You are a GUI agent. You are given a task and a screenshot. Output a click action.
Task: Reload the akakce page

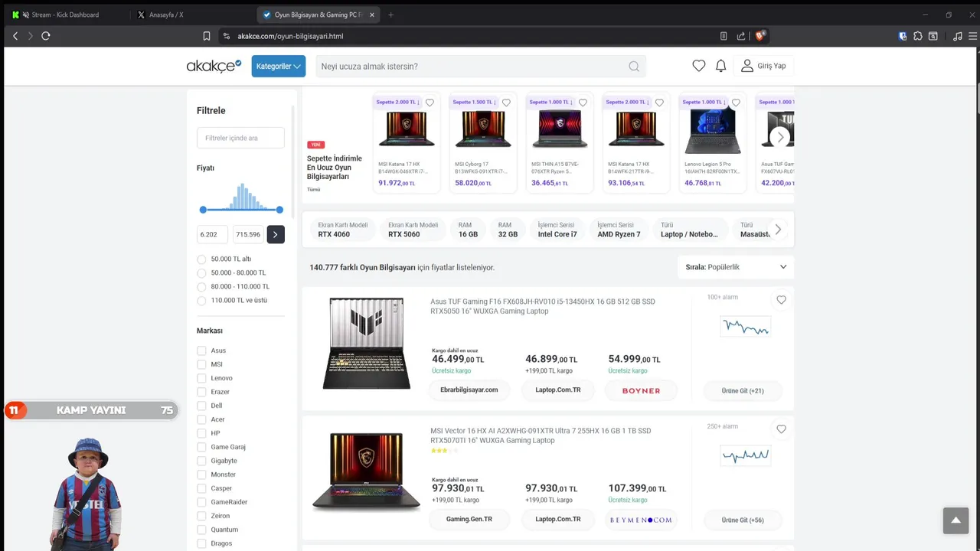click(x=46, y=36)
